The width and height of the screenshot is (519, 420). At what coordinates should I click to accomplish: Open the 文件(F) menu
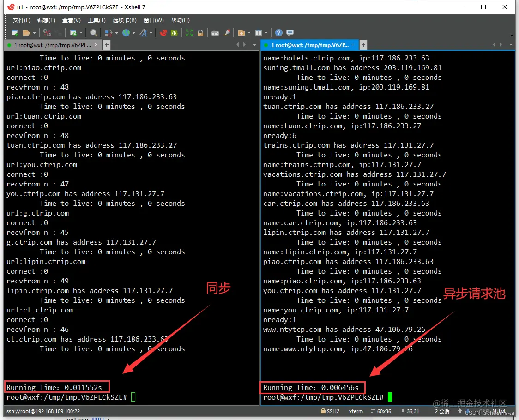click(22, 20)
